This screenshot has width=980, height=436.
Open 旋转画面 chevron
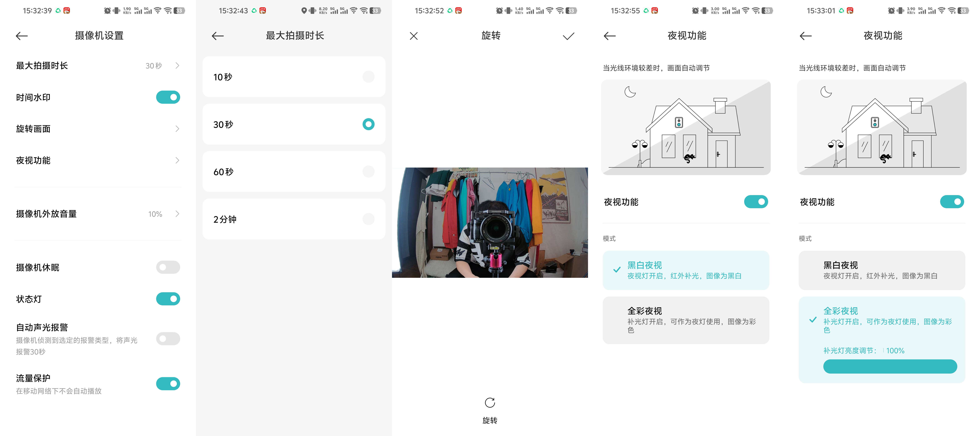click(177, 129)
